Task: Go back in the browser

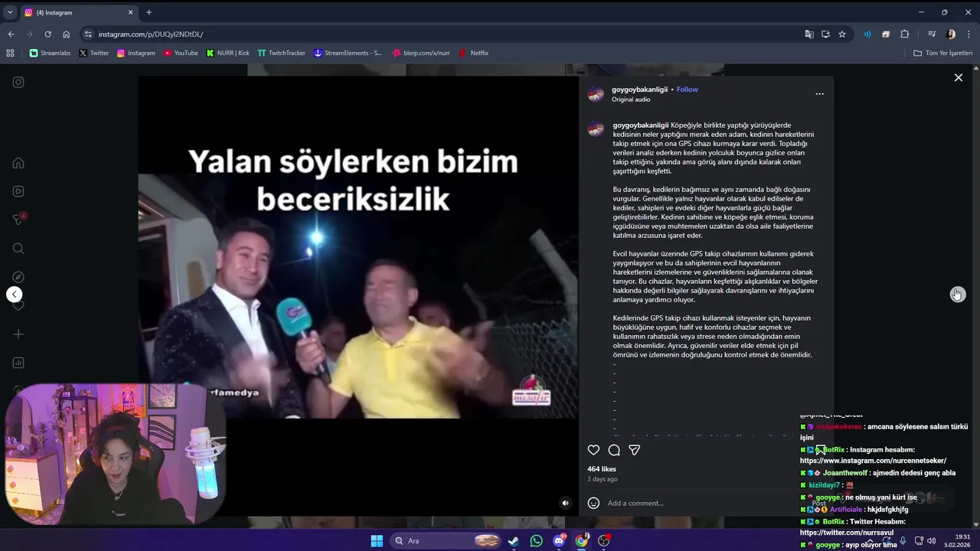Action: pos(11,34)
